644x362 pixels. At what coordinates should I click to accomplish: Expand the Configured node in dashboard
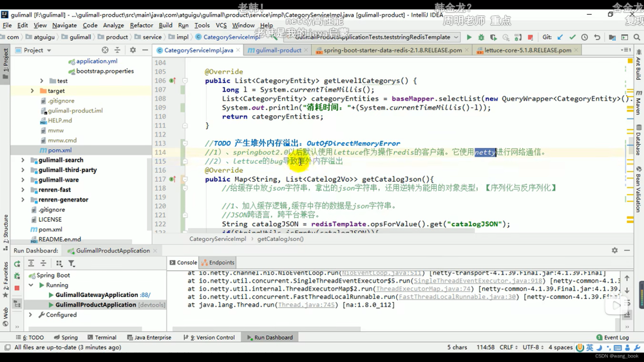pos(30,314)
